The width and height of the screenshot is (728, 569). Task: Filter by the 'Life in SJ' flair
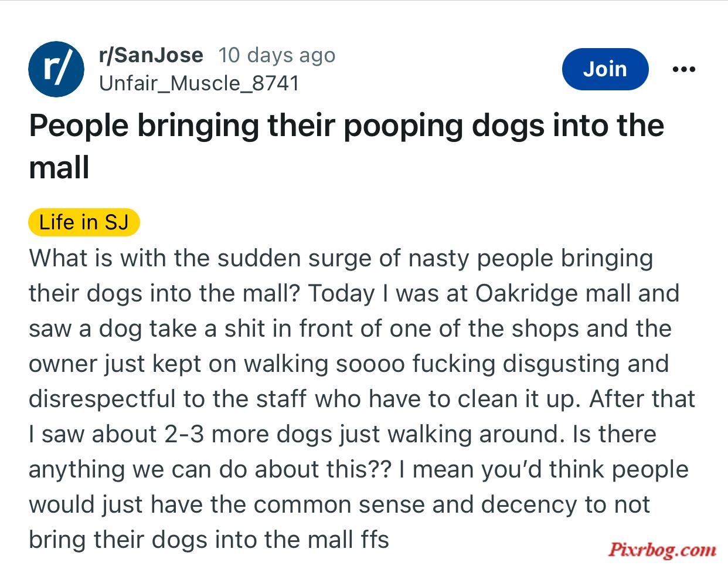pos(84,222)
